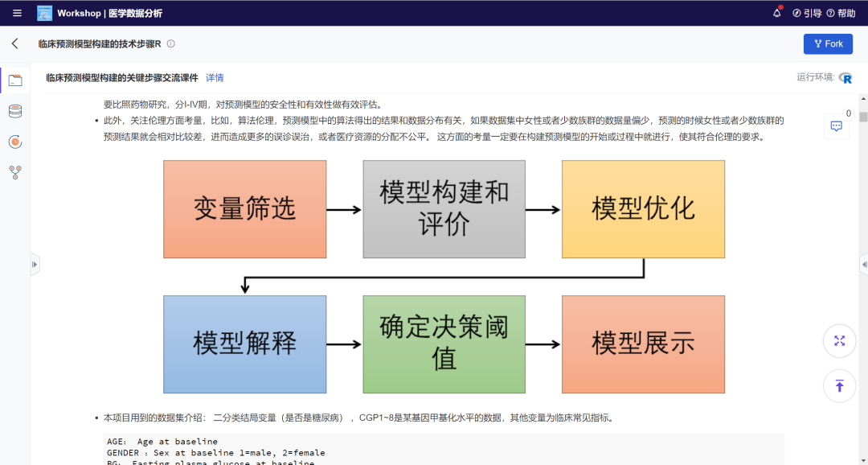
Task: Click the R runtime environment icon
Action: (x=845, y=78)
